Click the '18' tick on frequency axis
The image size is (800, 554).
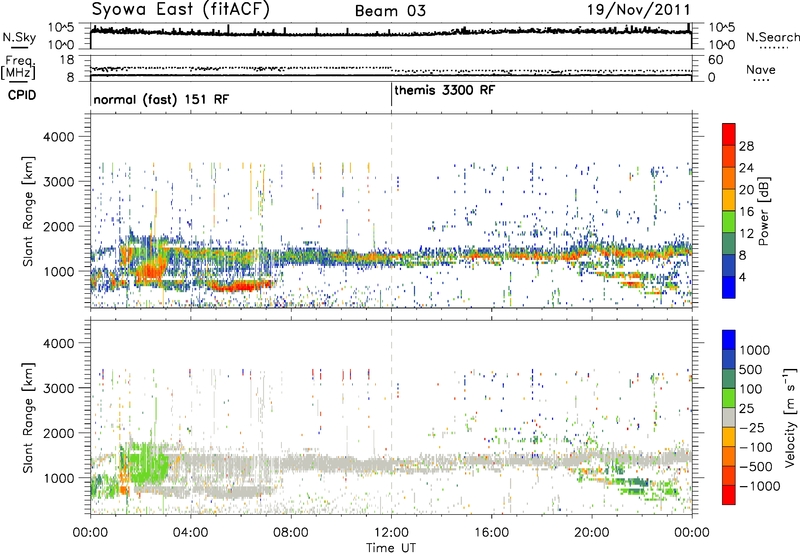coord(67,60)
